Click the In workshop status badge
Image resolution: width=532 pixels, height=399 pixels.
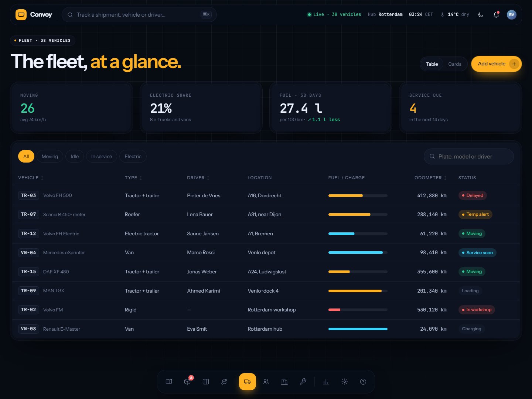coord(477,310)
